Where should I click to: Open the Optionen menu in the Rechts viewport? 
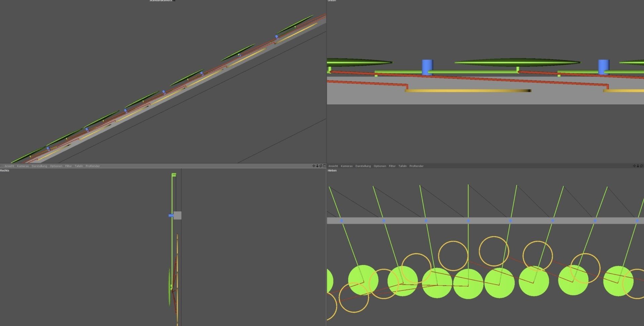tap(56, 166)
